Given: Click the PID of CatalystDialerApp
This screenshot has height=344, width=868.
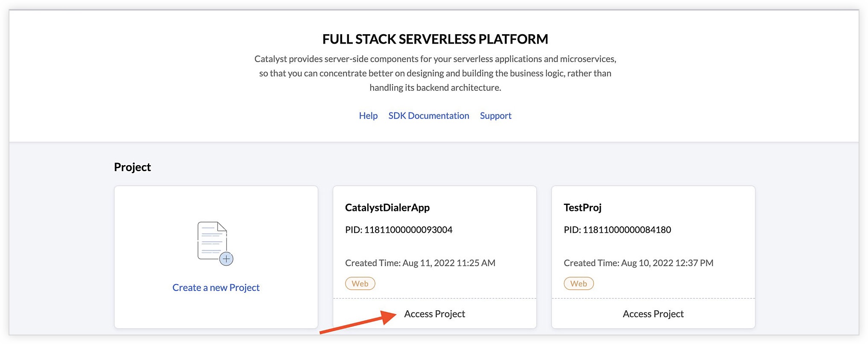Looking at the screenshot, I should (399, 230).
